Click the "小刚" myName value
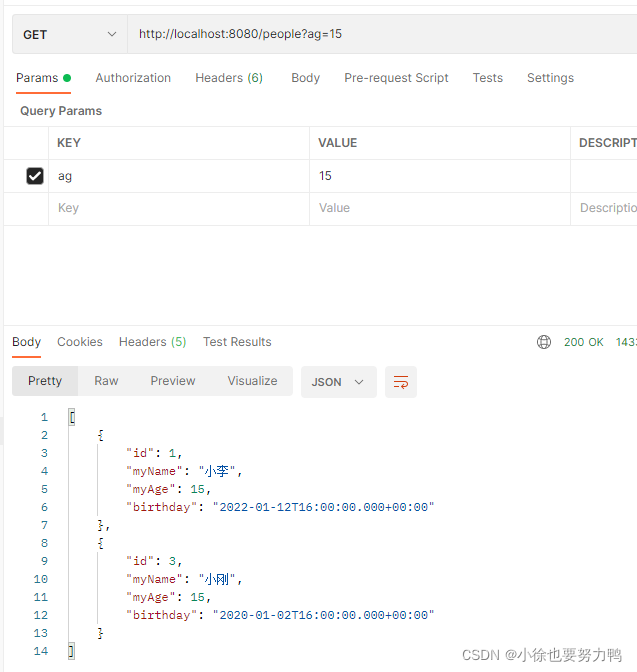Screen dimensions: 637x672 click(217, 579)
